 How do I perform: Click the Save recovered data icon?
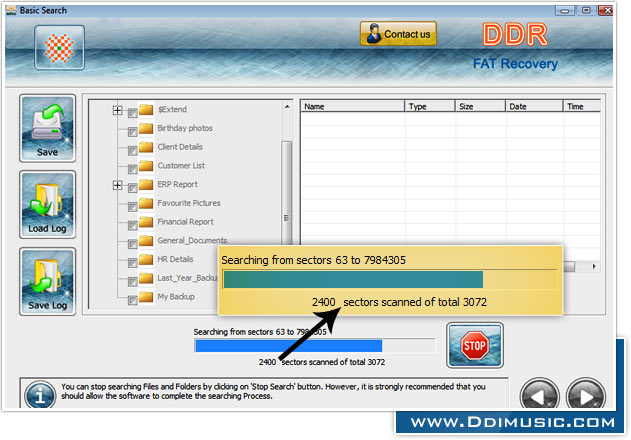coord(47,128)
